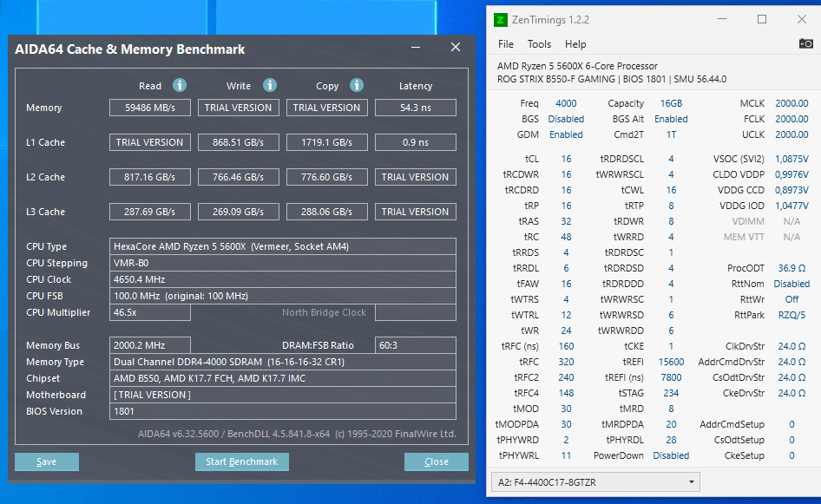The height and width of the screenshot is (504, 821).
Task: Click the Memory Latency value 54.3 ns
Action: (x=416, y=108)
